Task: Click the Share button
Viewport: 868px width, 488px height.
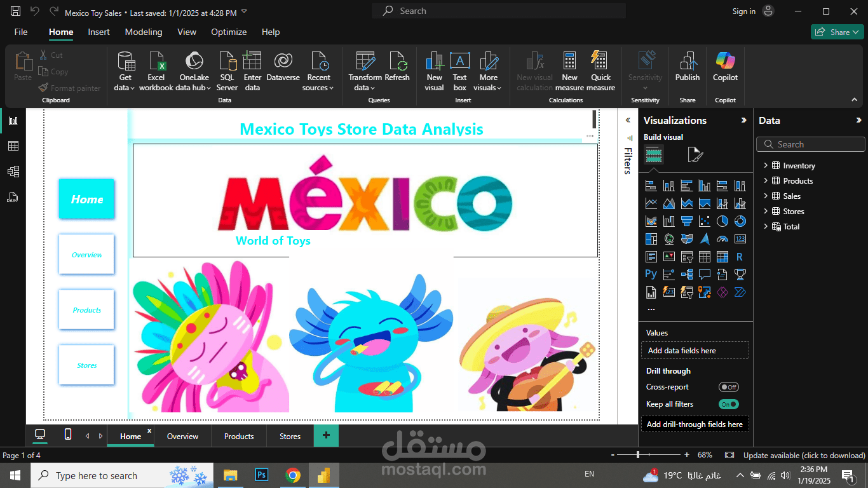Action: (x=837, y=32)
